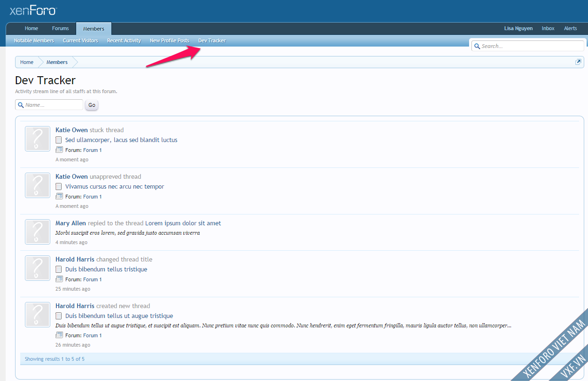Click thread icon beside 'Duis bibendum tellus ut augue tristique'
Viewport: 588px width, 381px height.
(x=59, y=316)
